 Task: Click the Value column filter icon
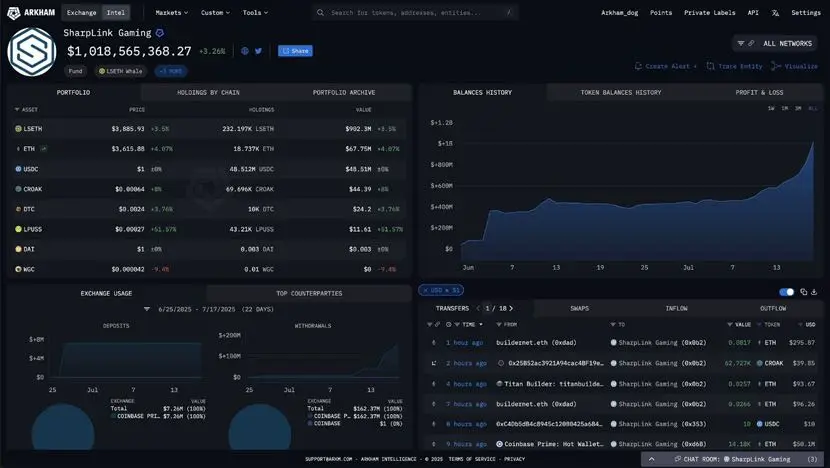click(730, 325)
